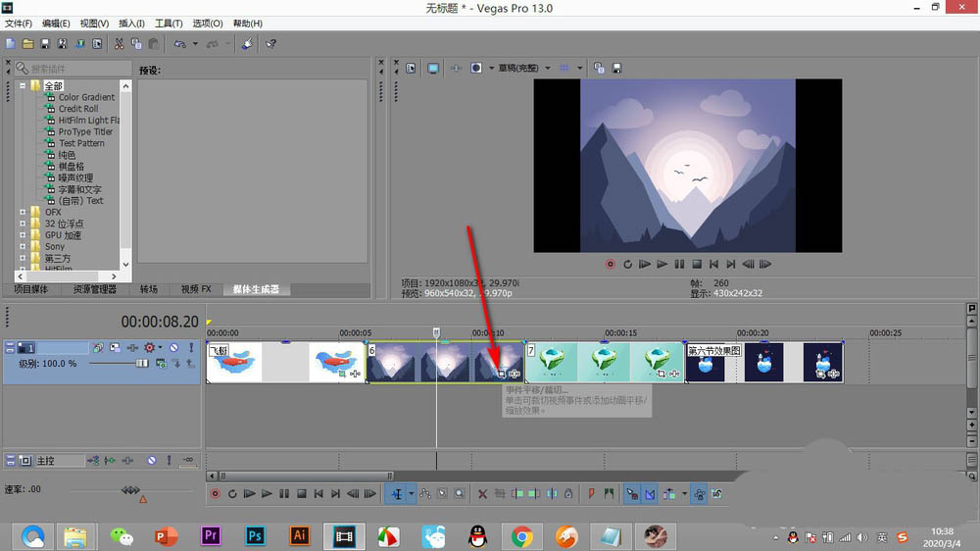Click Play in the timeline transport bar
980x551 pixels.
pos(267,494)
